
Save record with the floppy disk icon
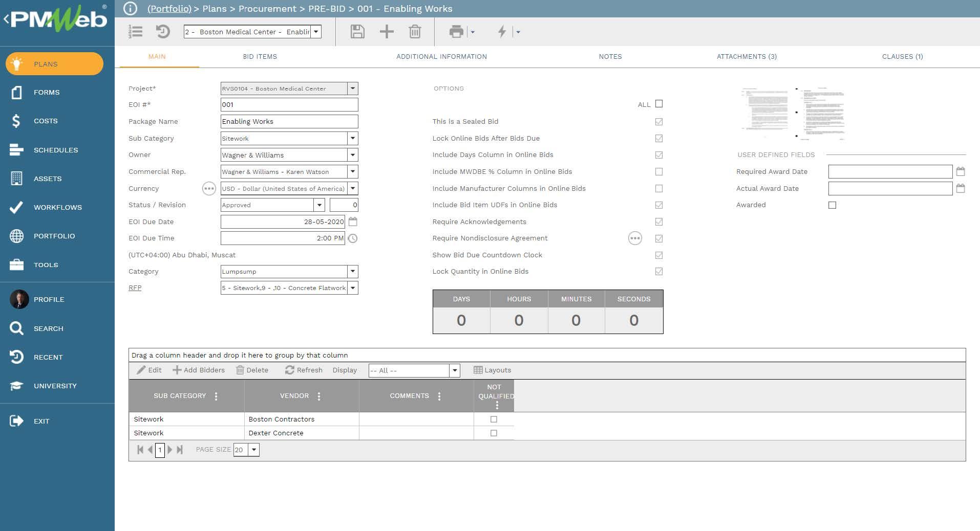(357, 32)
